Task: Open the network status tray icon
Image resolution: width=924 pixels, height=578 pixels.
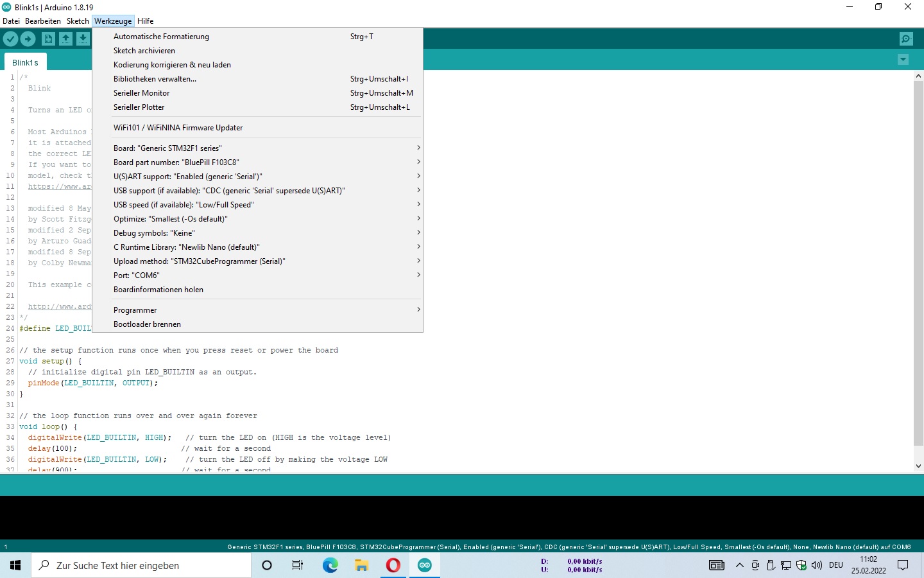Action: [786, 565]
